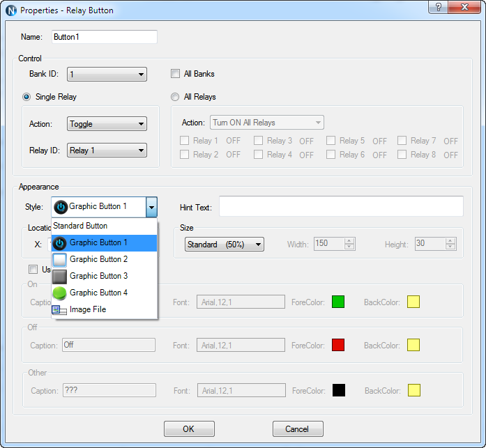Viewport: 486px width, 448px height.
Task: Check the All Banks checkbox
Action: [175, 74]
